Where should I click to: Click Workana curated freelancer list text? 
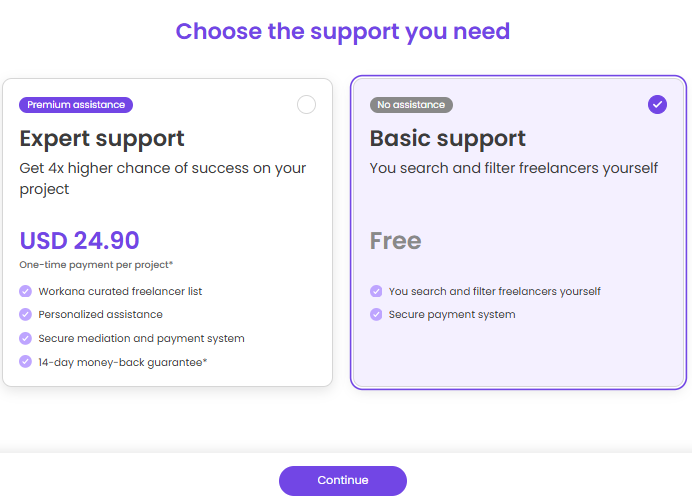[120, 291]
